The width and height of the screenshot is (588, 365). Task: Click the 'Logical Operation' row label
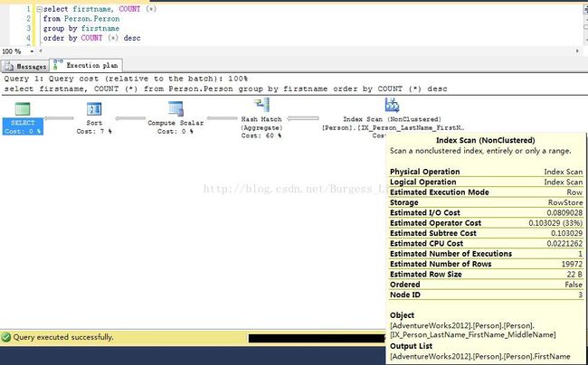pyautogui.click(x=423, y=182)
